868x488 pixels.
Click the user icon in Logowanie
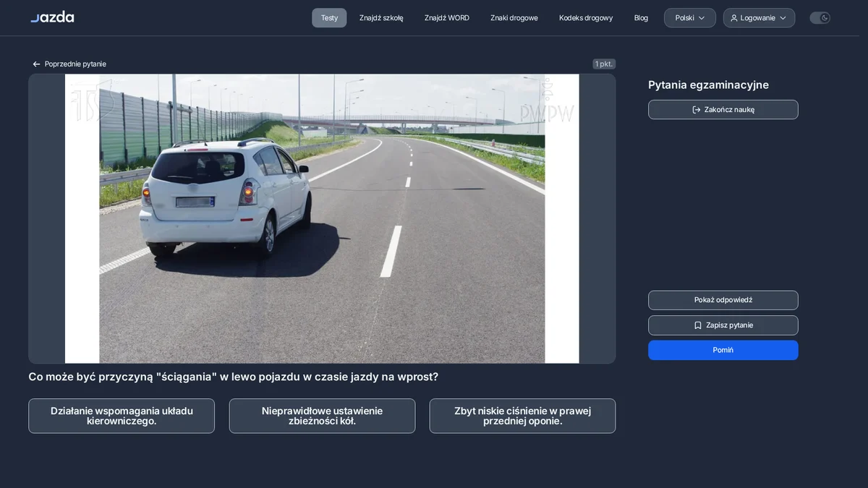[x=734, y=18]
